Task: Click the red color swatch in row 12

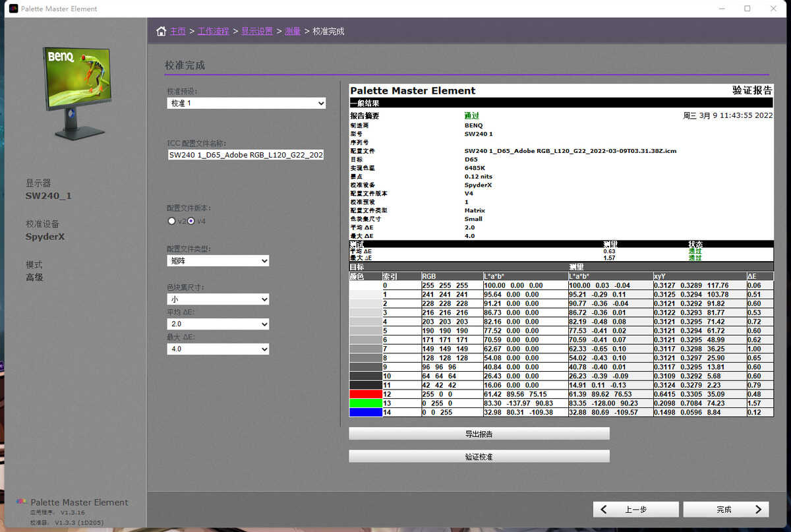Action: (x=366, y=395)
